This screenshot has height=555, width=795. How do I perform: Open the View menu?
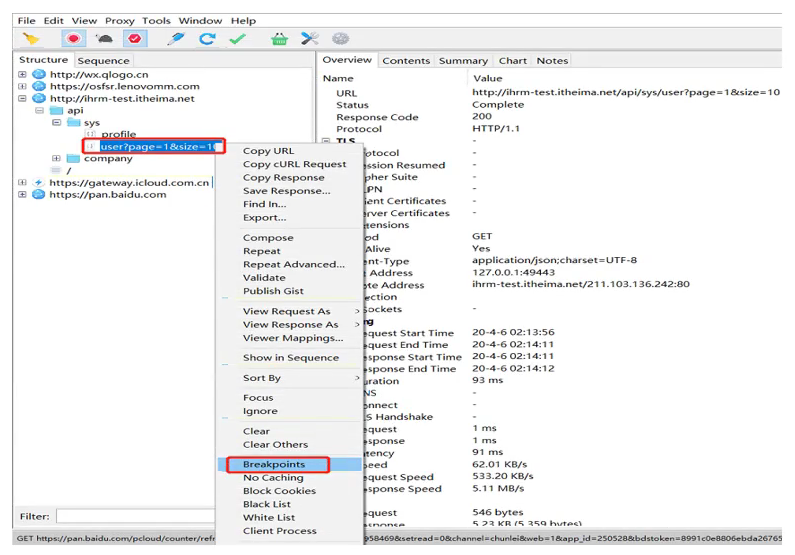tap(84, 21)
